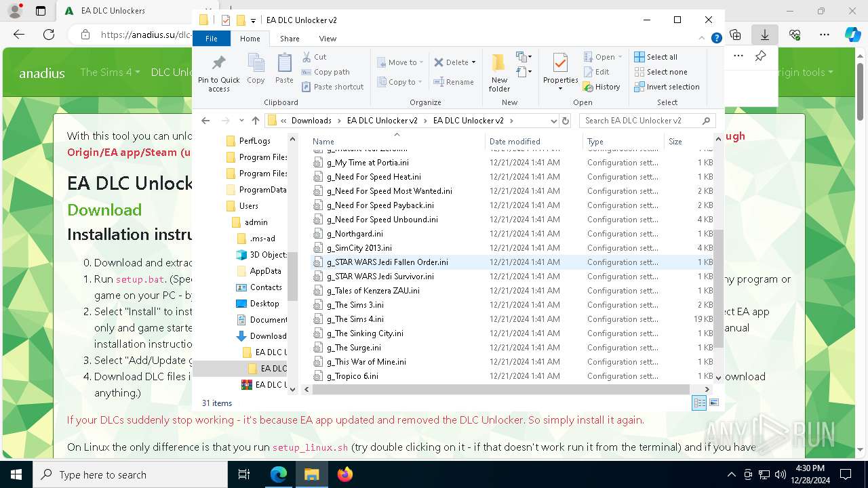The height and width of the screenshot is (488, 868).
Task: Click the Edit ribbon button
Action: [596, 72]
